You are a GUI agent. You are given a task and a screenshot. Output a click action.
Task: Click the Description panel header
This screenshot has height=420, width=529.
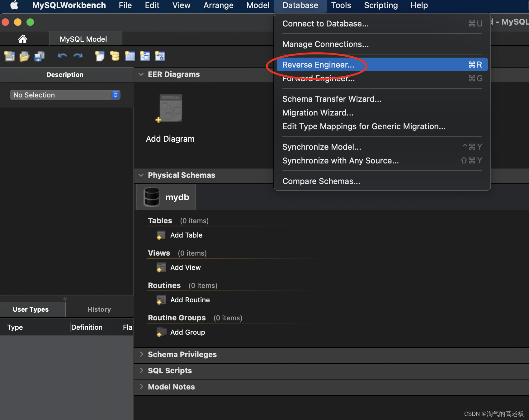point(65,75)
